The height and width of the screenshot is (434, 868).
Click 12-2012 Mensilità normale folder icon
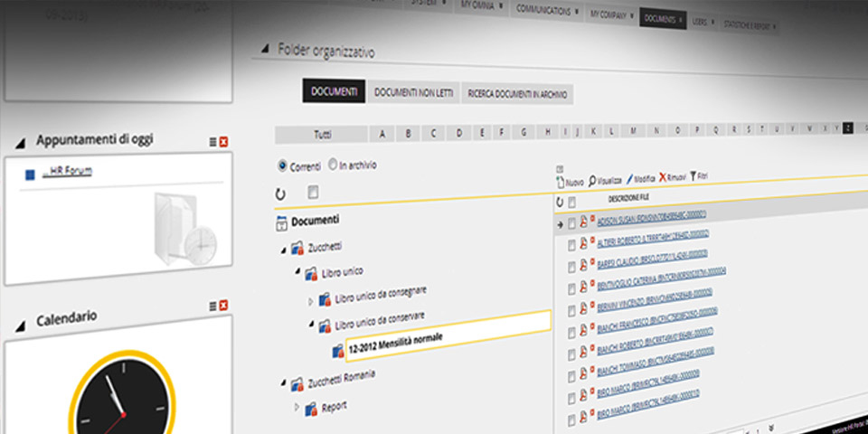(338, 351)
